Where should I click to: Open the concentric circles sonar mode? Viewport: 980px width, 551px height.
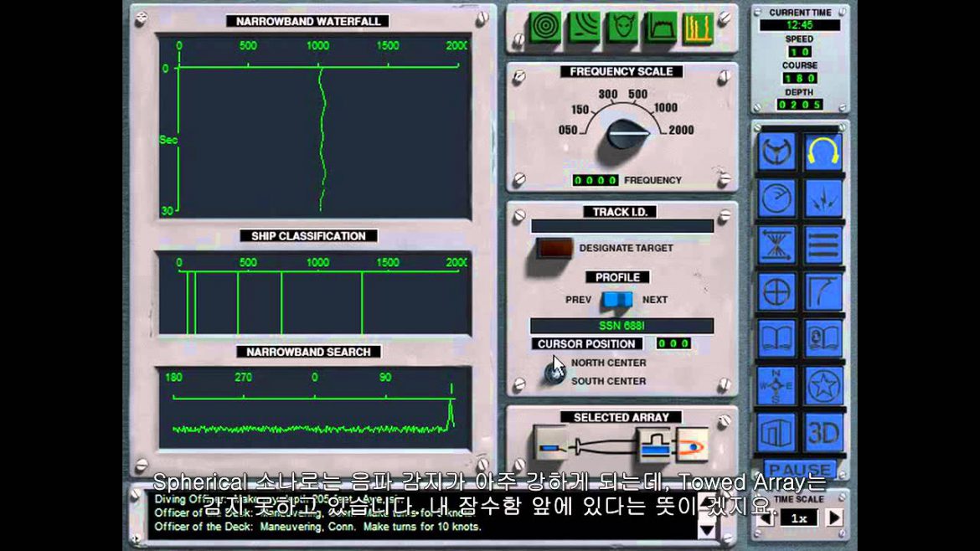545,28
